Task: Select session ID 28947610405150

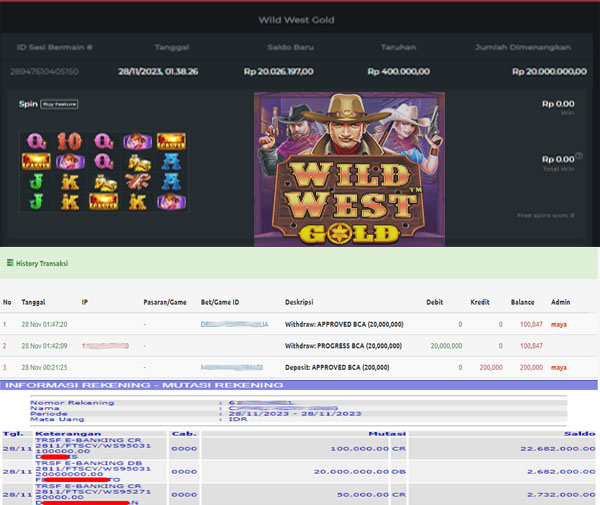Action: [x=44, y=72]
